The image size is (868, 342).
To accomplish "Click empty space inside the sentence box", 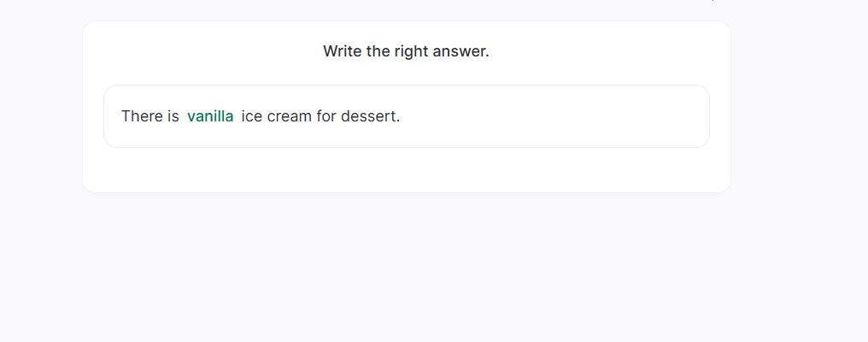I will [x=555, y=116].
